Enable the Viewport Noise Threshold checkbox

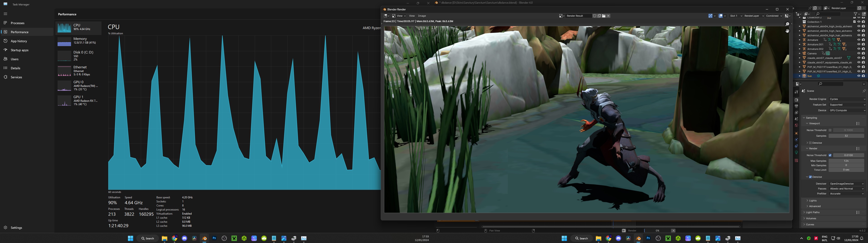[x=830, y=130]
